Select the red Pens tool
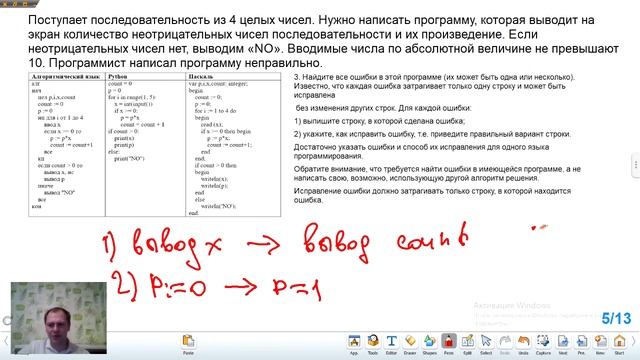 [449, 343]
